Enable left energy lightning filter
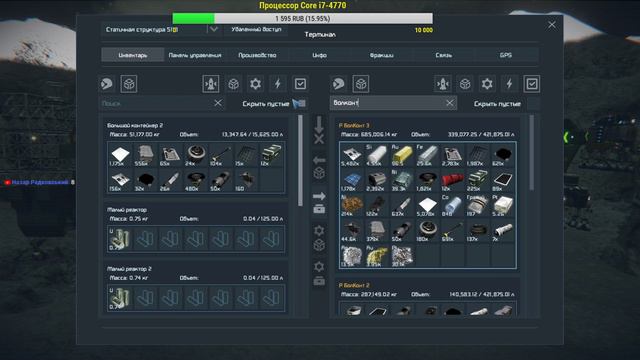The width and height of the screenshot is (640, 360). pos(278,84)
